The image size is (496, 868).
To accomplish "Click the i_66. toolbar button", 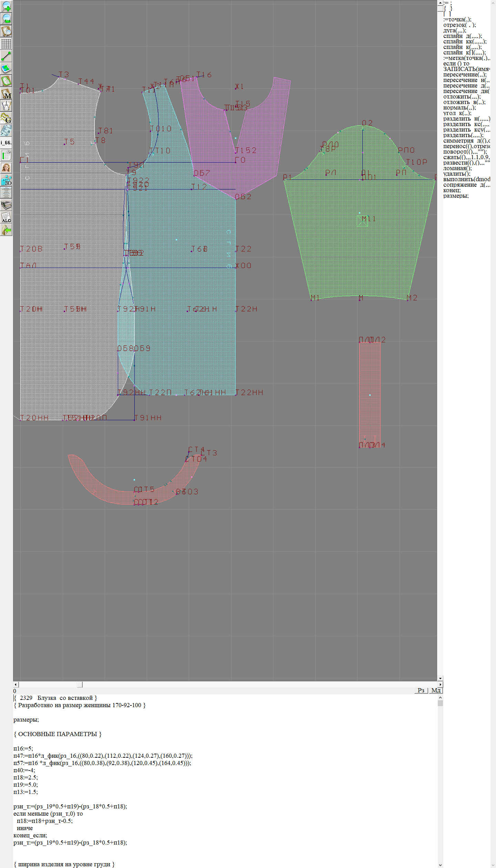I will pyautogui.click(x=6, y=143).
